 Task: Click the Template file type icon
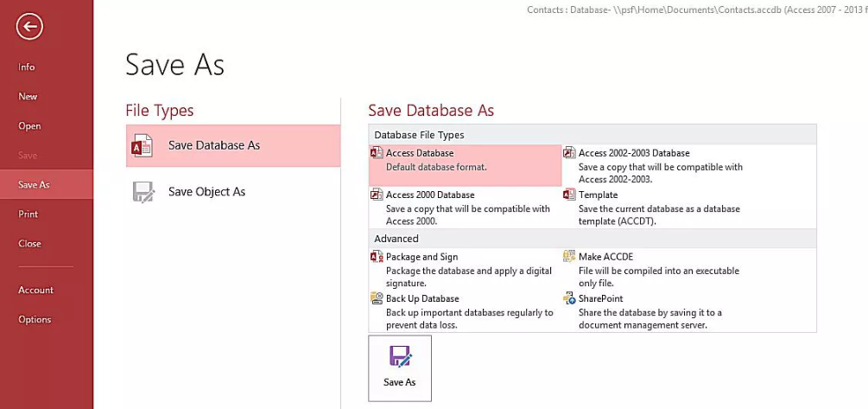569,195
